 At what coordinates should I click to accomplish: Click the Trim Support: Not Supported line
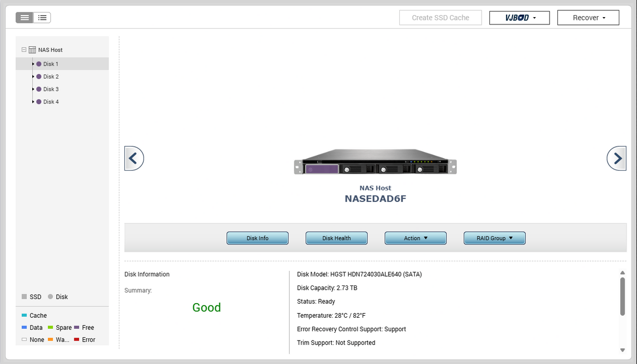click(x=336, y=343)
